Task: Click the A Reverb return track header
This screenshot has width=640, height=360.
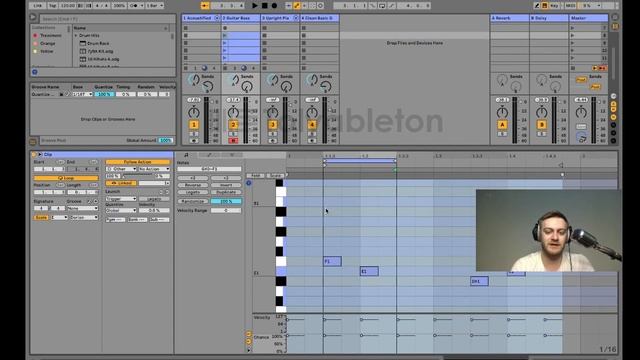Action: point(509,18)
